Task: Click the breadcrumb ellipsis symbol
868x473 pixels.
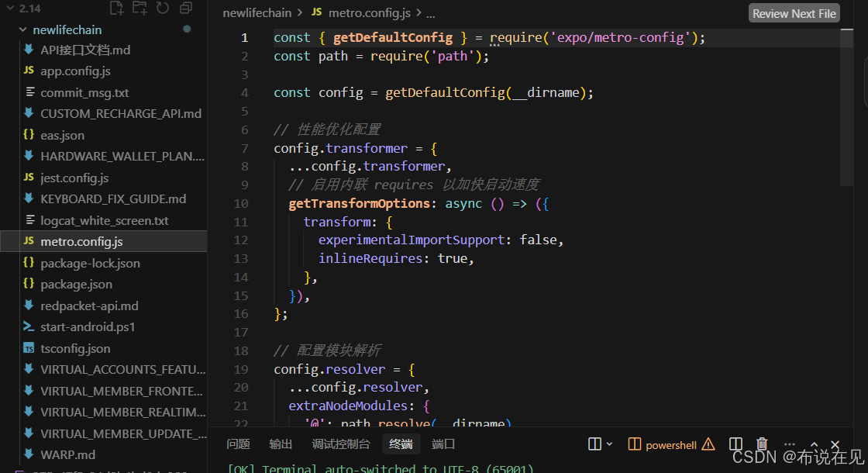Action: tap(431, 14)
